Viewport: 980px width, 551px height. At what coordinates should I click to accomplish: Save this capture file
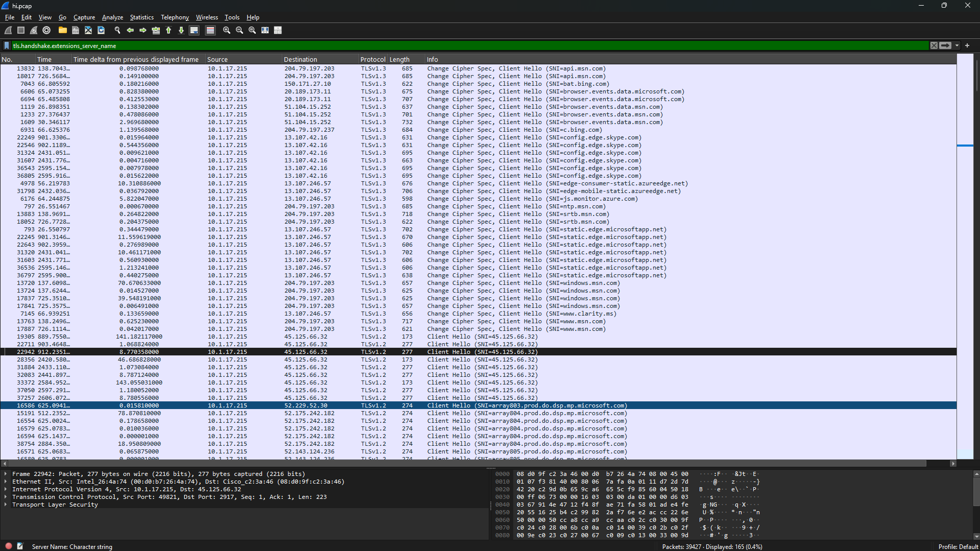click(76, 31)
